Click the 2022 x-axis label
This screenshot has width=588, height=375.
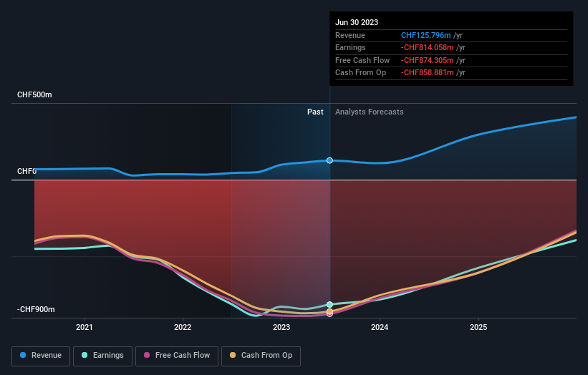(183, 327)
